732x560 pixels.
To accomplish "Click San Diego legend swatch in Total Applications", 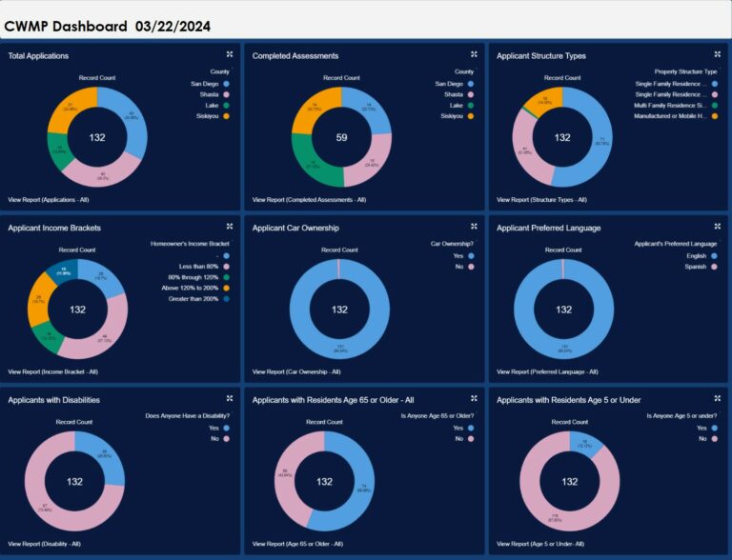I will (x=225, y=84).
